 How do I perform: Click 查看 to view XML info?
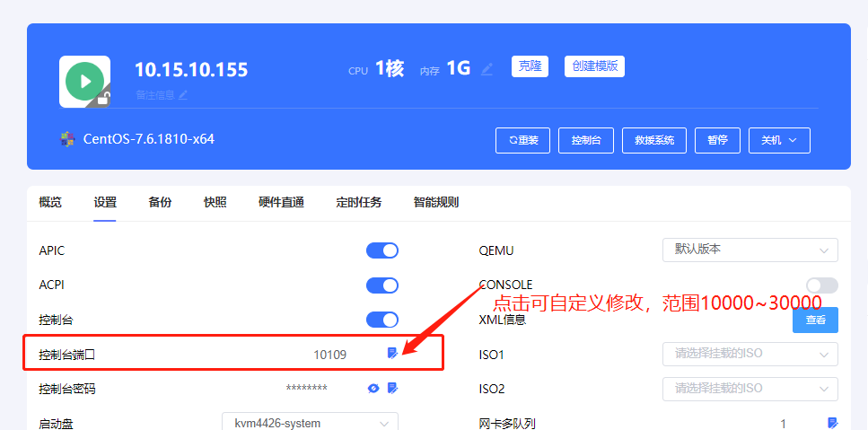pyautogui.click(x=815, y=320)
